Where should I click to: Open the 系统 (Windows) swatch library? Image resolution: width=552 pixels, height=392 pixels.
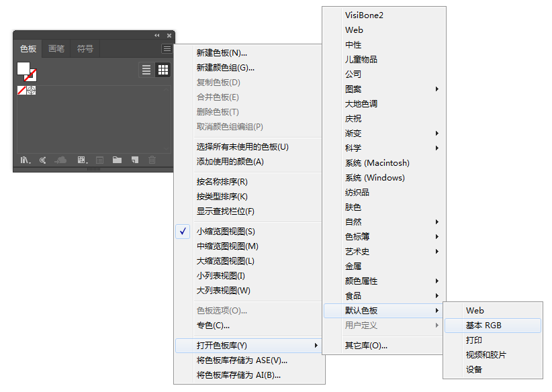[383, 178]
